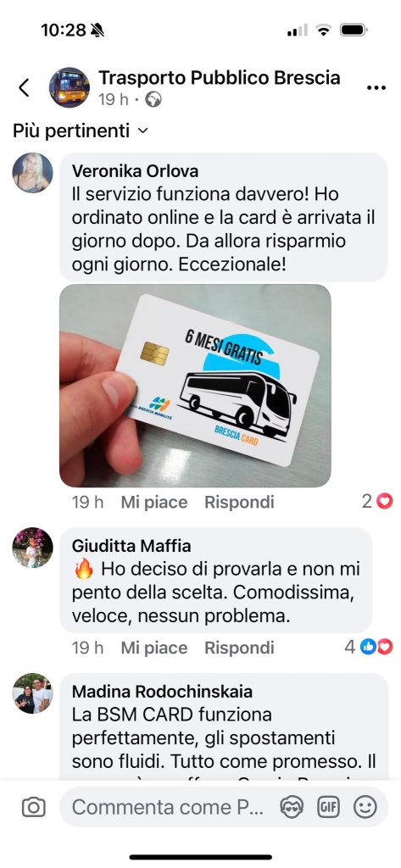This screenshot has width=401, height=868.
Task: Open the emoji smiley picker
Action: [x=365, y=807]
